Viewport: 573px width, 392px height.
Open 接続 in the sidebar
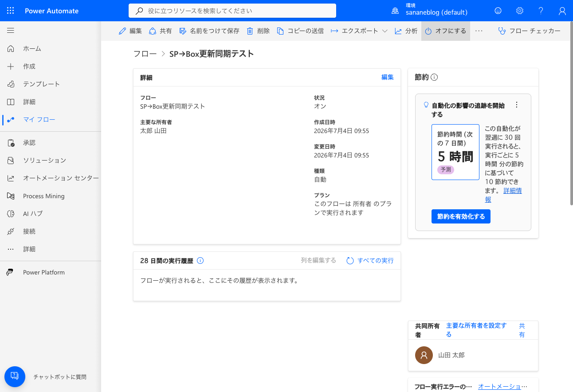51,231
